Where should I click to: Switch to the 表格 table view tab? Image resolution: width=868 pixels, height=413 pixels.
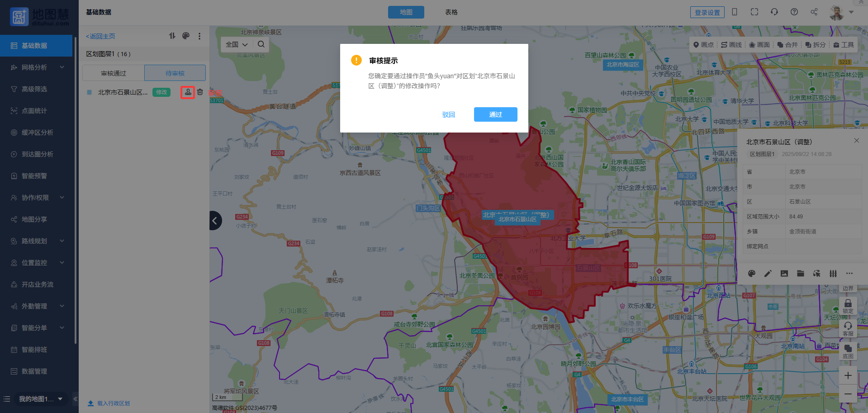coord(451,12)
